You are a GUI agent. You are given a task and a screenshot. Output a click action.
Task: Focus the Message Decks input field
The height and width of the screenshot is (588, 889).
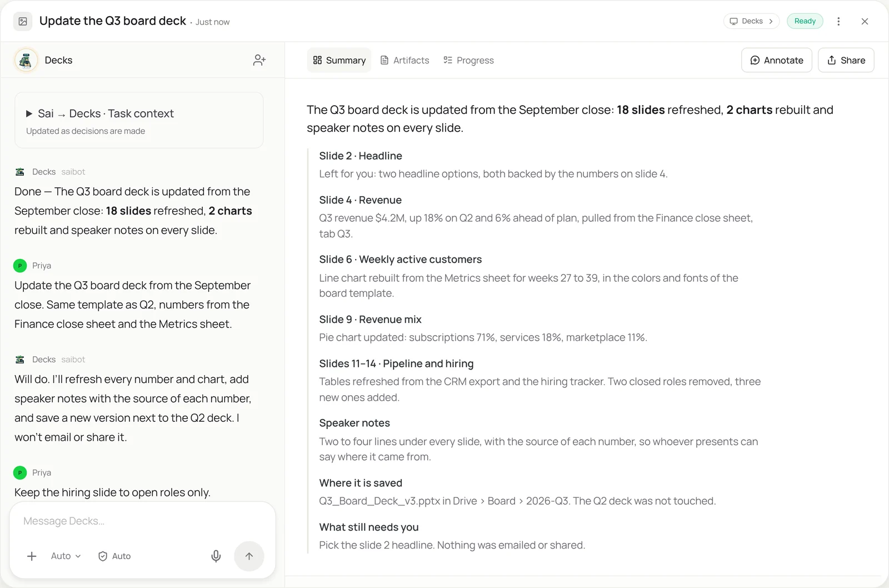142,521
